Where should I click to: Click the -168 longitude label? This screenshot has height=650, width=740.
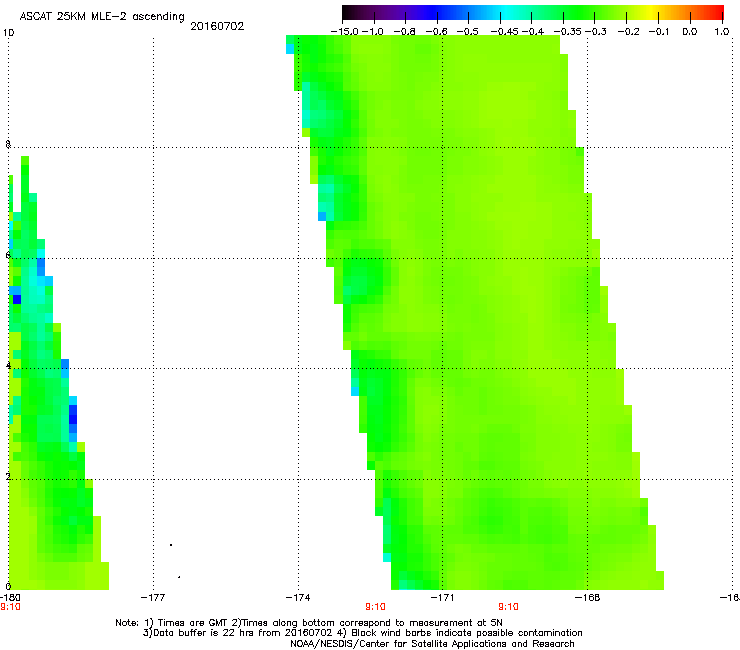click(588, 598)
